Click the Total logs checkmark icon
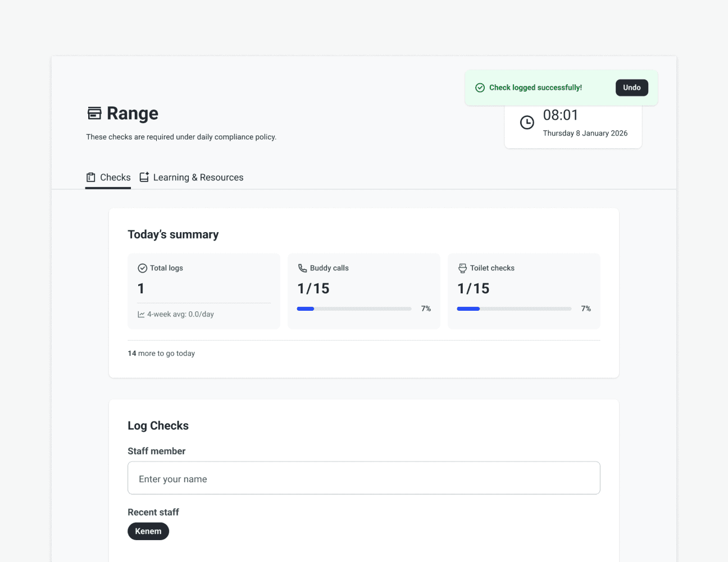The width and height of the screenshot is (728, 562). click(143, 268)
